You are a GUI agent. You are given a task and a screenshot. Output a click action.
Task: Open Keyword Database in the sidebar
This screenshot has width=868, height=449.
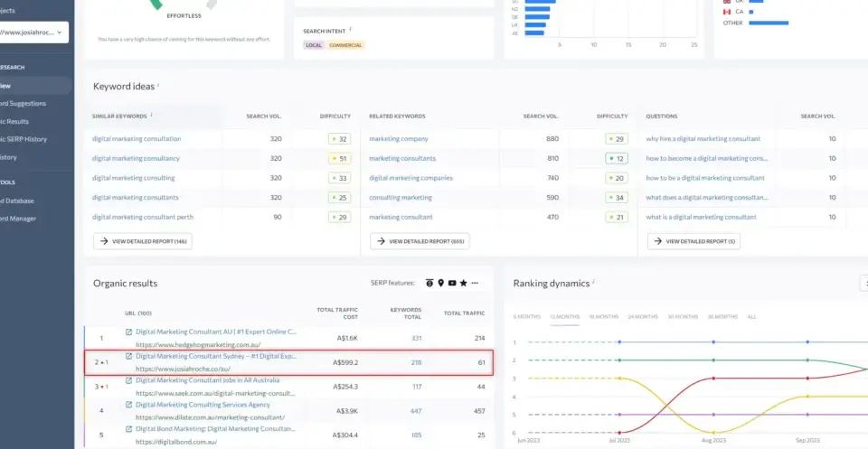point(17,201)
